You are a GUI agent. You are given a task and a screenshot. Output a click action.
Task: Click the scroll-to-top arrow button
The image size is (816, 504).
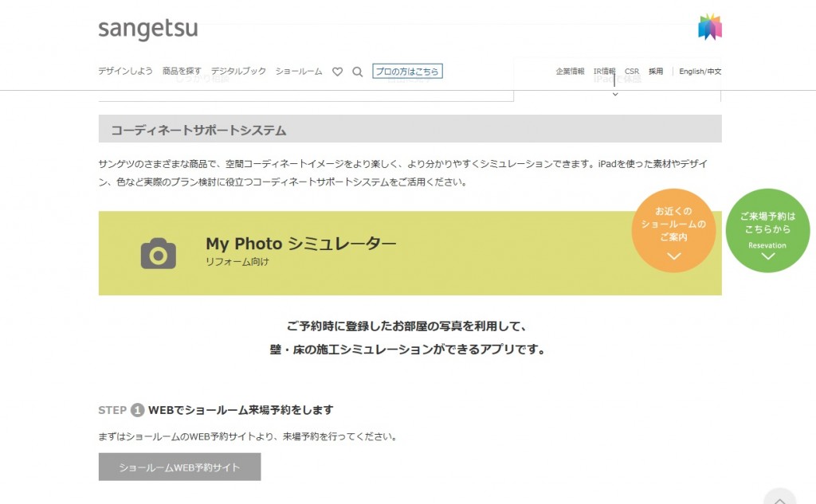point(779,498)
